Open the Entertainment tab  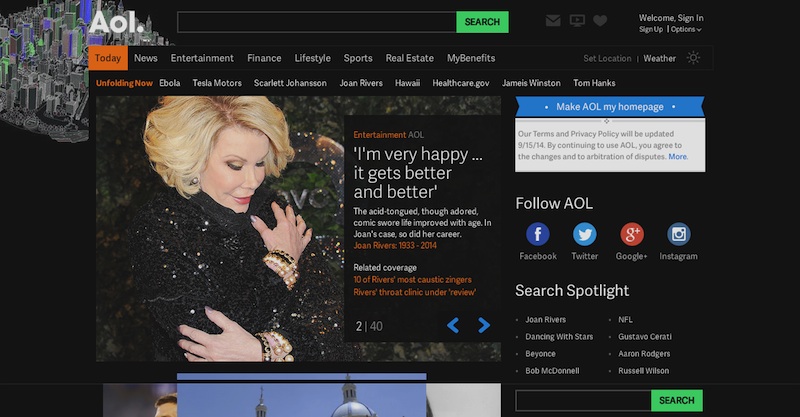coord(202,58)
